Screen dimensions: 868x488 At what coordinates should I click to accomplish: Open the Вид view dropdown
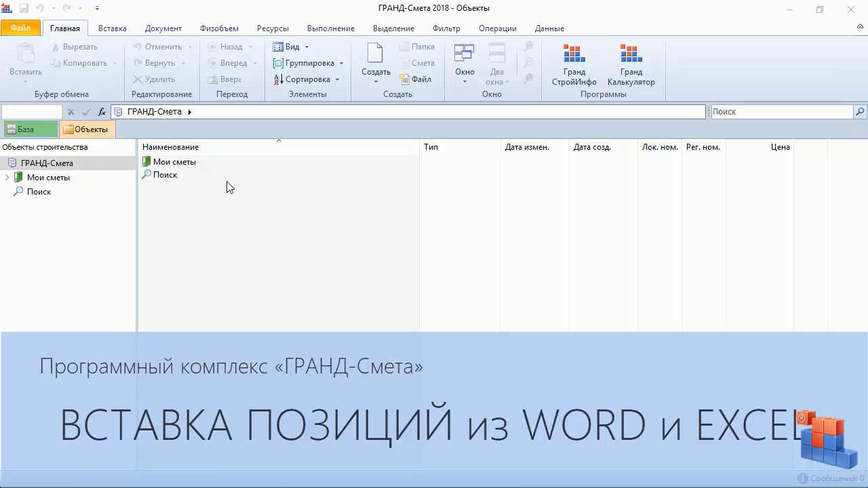click(x=291, y=47)
